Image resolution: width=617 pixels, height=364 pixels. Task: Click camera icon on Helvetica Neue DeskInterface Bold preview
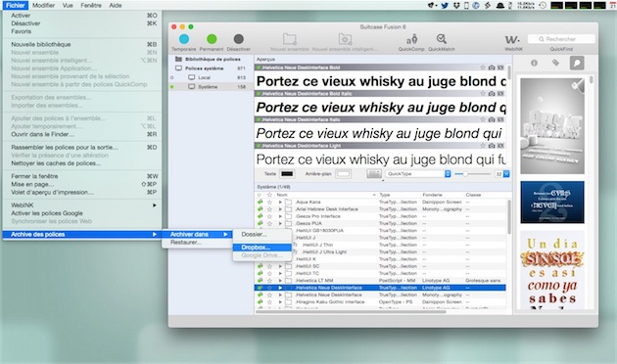(x=492, y=68)
